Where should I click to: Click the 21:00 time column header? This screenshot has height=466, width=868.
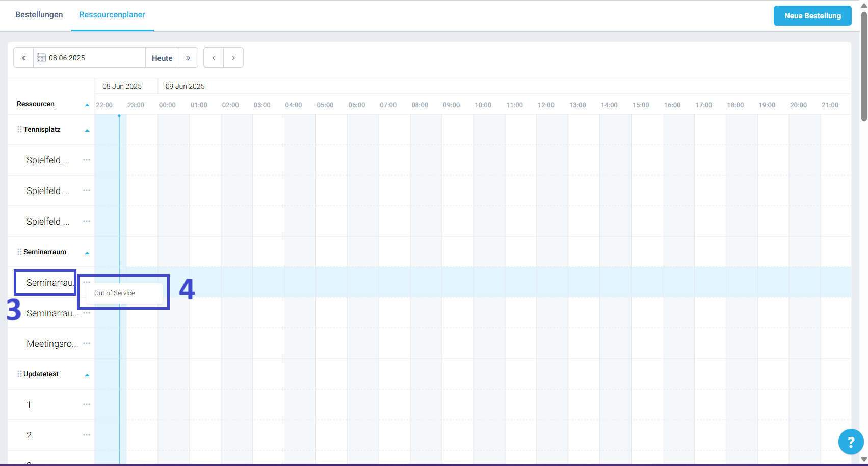[x=830, y=105]
